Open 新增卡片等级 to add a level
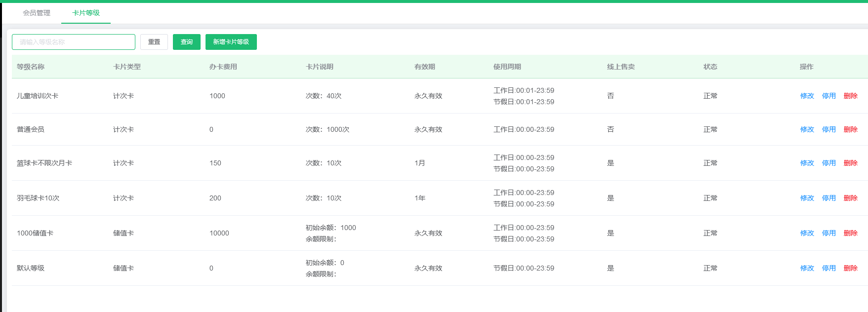The height and width of the screenshot is (312, 868). coord(231,42)
